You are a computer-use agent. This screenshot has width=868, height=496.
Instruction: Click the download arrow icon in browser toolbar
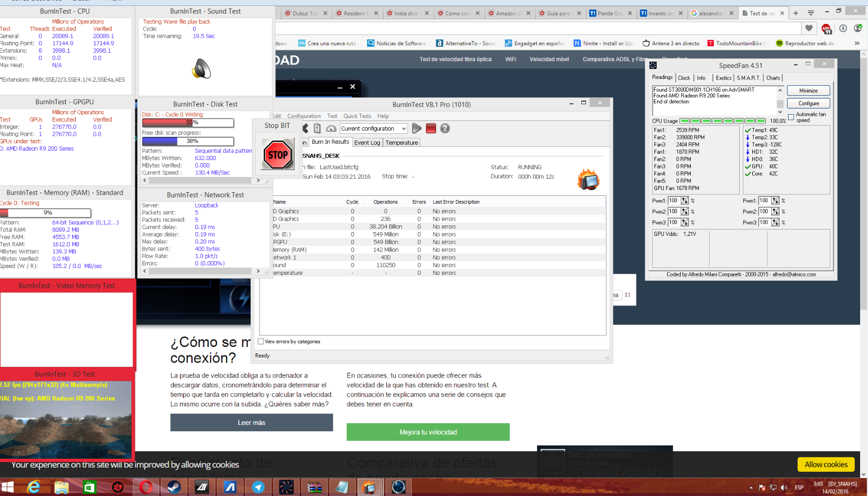coord(843,28)
